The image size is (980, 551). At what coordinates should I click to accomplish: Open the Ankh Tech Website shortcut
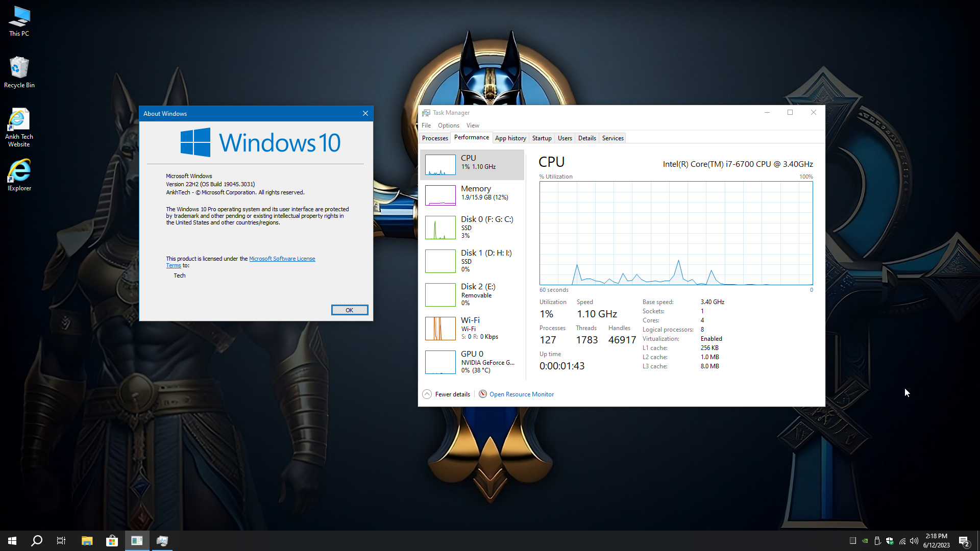(x=19, y=128)
